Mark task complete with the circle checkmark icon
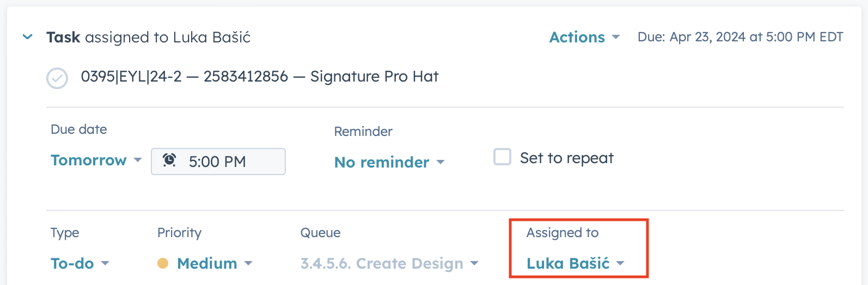 pyautogui.click(x=57, y=78)
